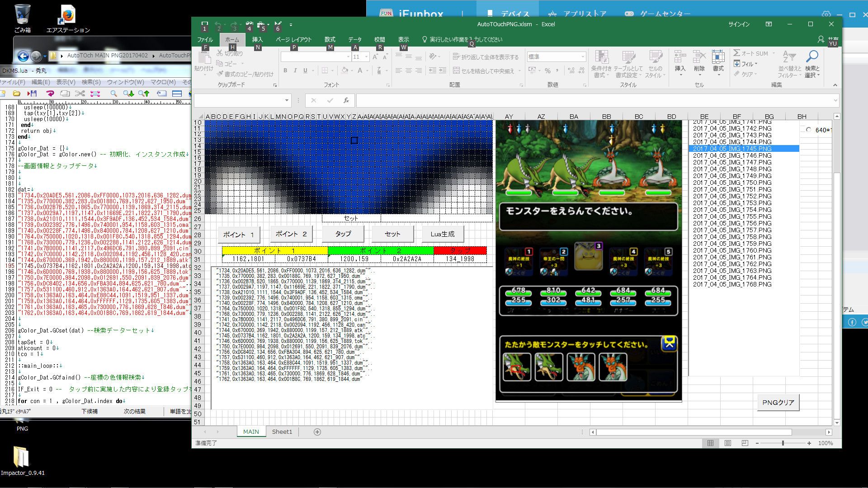Viewport: 868px width, 488px height.
Task: Expand the Copy (コピー) dropdown arrow
Action: (x=242, y=64)
